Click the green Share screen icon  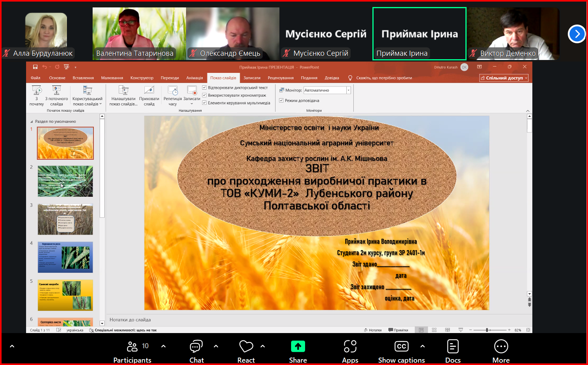298,346
